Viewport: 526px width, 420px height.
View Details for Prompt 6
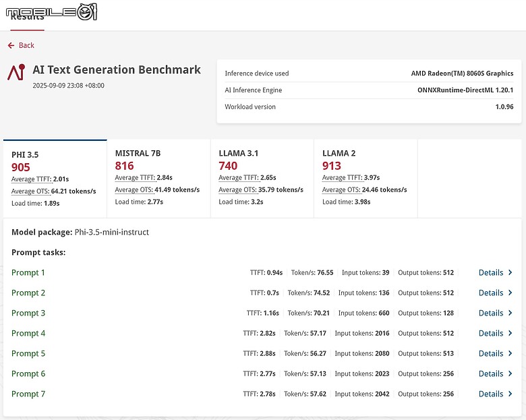pyautogui.click(x=491, y=374)
